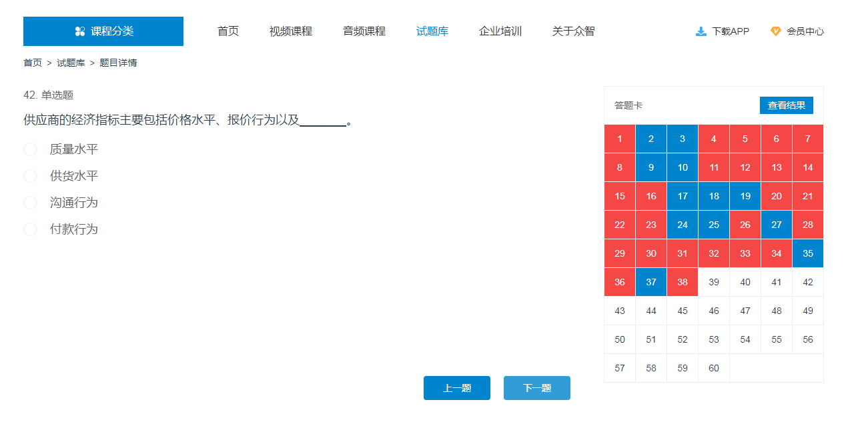The height and width of the screenshot is (428, 868).
Task: Click the 查看结果 button
Action: [x=786, y=105]
